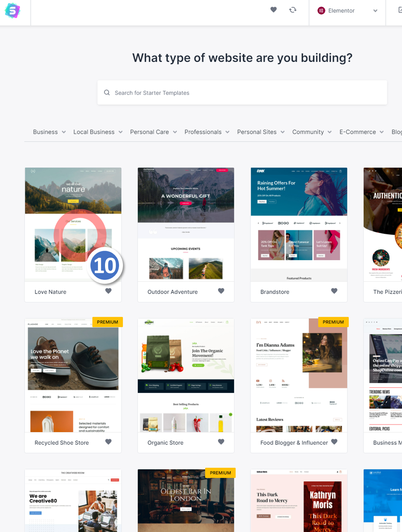Click PREMIUM badge on Oldest Bar template
This screenshot has width=402, height=532.
pos(220,473)
